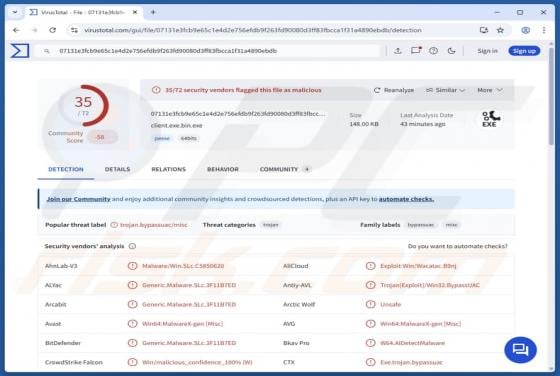Reload the page with refresh icon
The height and width of the screenshot is (376, 560).
[52, 30]
